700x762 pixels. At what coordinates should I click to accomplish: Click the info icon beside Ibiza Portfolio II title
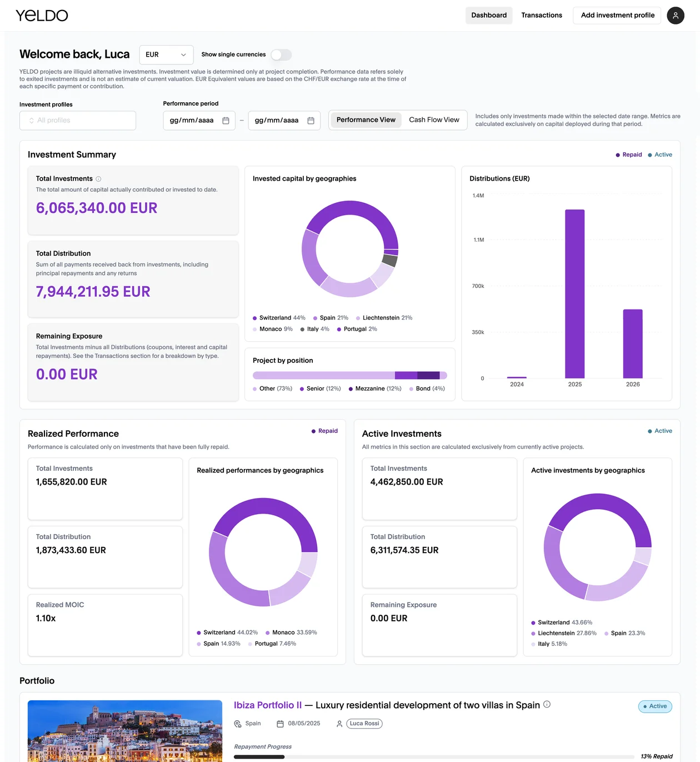pyautogui.click(x=547, y=704)
